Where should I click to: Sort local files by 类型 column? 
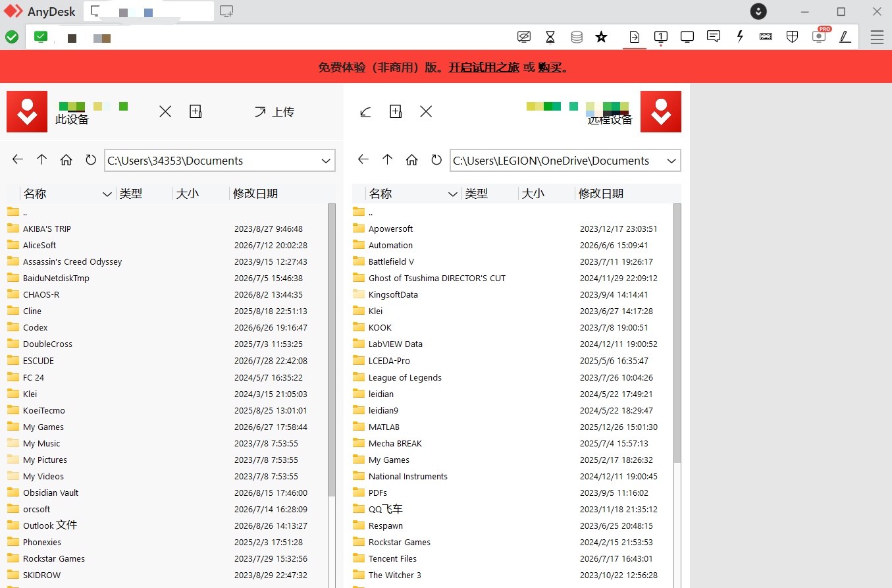point(130,194)
